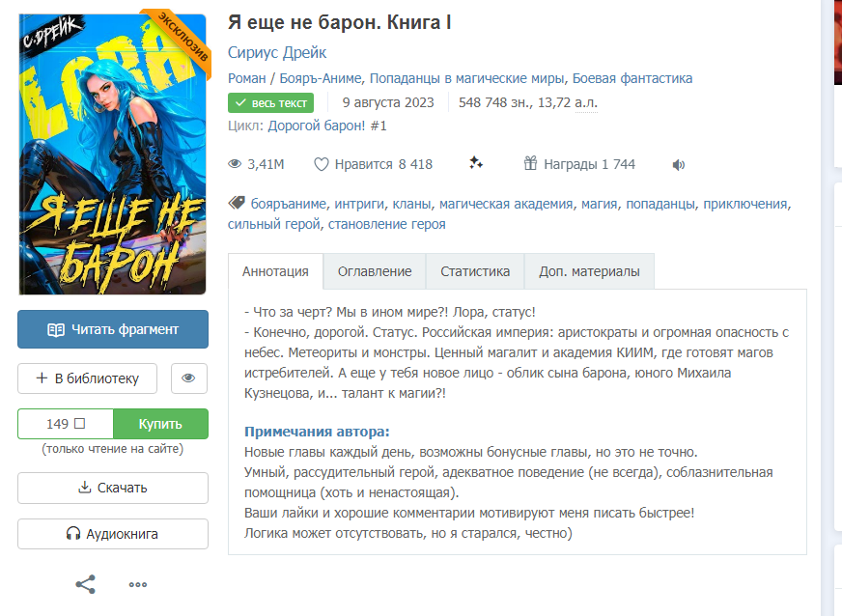Click the gift Награды 1 744 icon
This screenshot has width=842, height=616.
tap(530, 163)
